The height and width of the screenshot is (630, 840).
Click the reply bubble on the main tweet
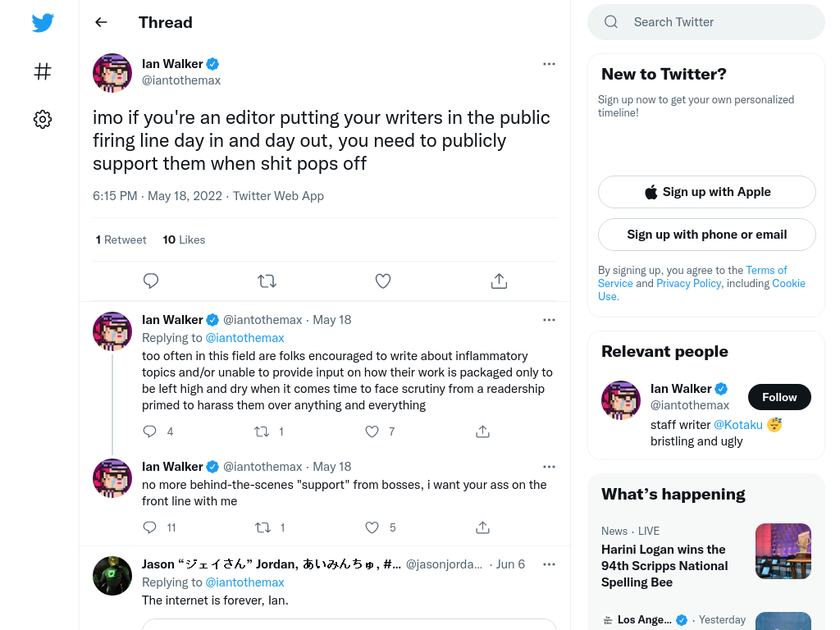coord(151,281)
